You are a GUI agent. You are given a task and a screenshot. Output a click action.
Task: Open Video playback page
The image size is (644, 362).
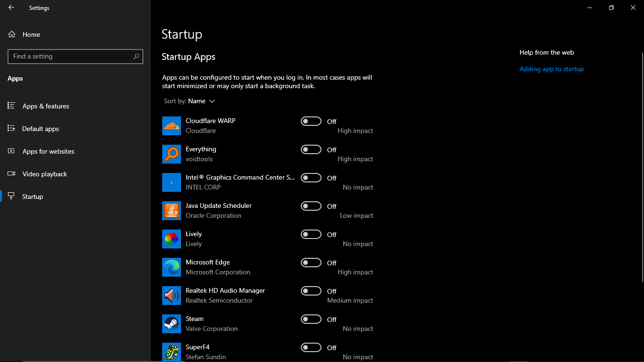[75, 174]
